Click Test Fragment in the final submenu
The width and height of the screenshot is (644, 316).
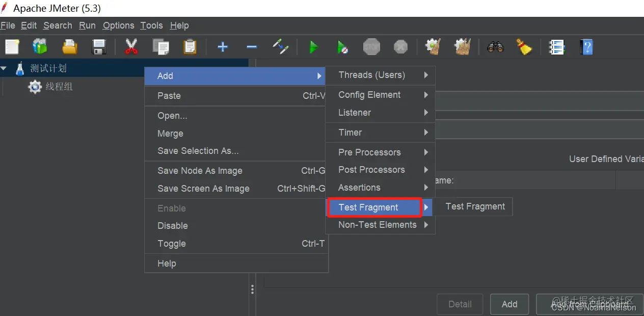pos(473,206)
